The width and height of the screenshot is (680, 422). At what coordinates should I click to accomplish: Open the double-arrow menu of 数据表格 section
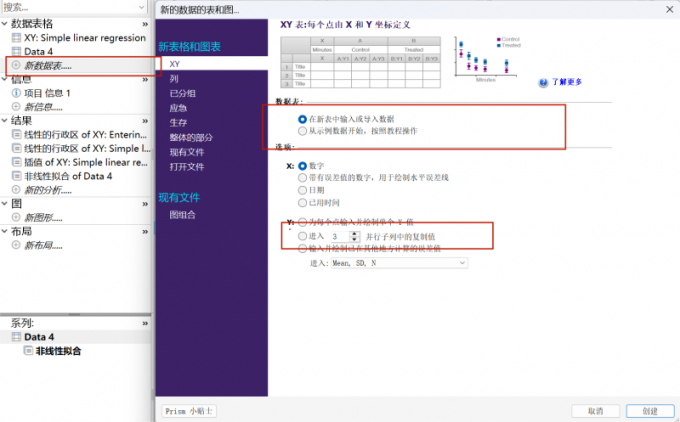(145, 24)
